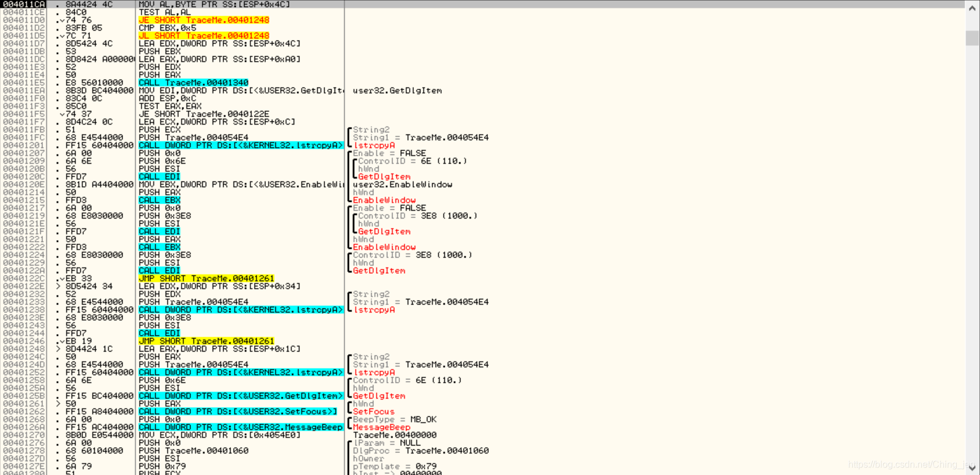
Task: Select the JE SHORT TraceMe.0040122E instruction
Action: pos(204,114)
